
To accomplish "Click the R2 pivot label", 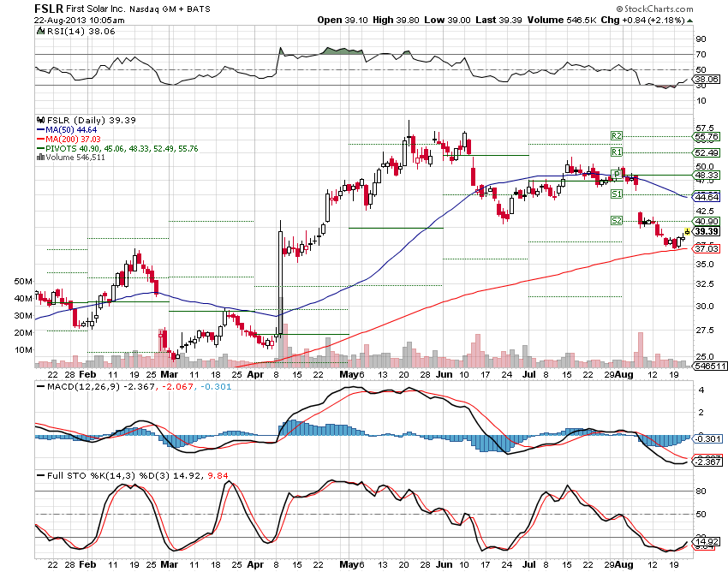I will (x=616, y=136).
